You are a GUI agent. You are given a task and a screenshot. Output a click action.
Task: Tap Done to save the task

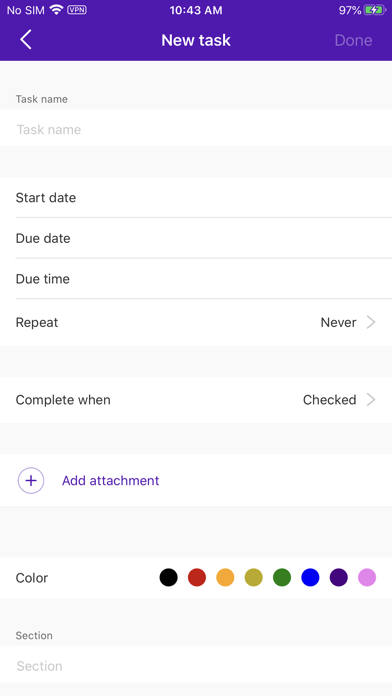click(353, 40)
